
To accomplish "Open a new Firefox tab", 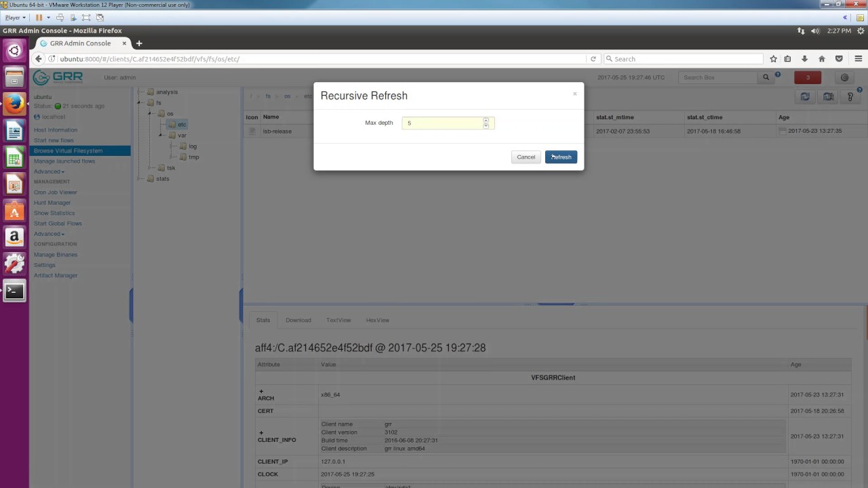I will [139, 43].
